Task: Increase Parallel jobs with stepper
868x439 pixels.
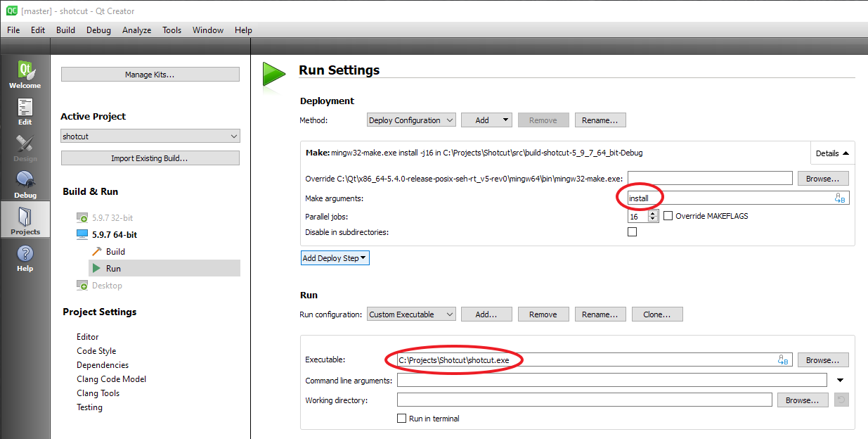Action: pyautogui.click(x=653, y=213)
